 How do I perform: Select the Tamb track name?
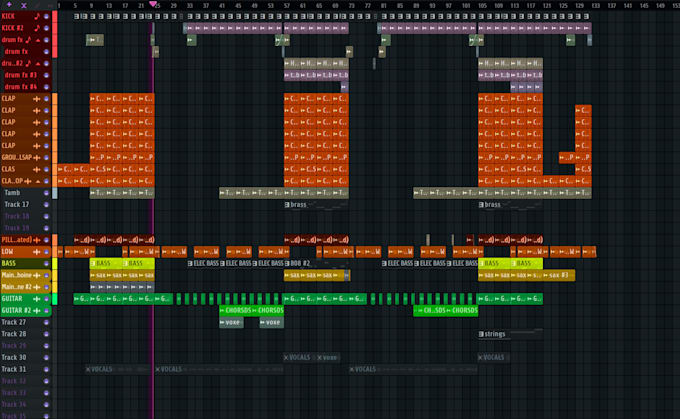[x=12, y=193]
